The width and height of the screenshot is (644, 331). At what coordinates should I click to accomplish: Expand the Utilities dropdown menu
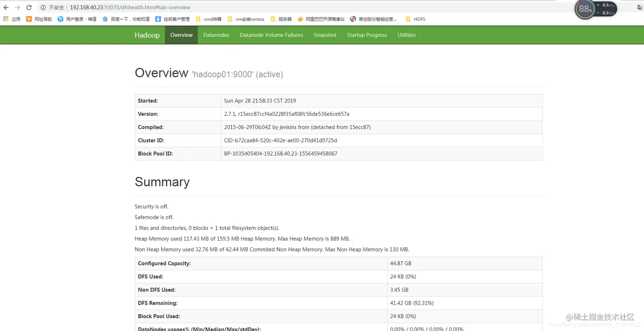(409, 35)
